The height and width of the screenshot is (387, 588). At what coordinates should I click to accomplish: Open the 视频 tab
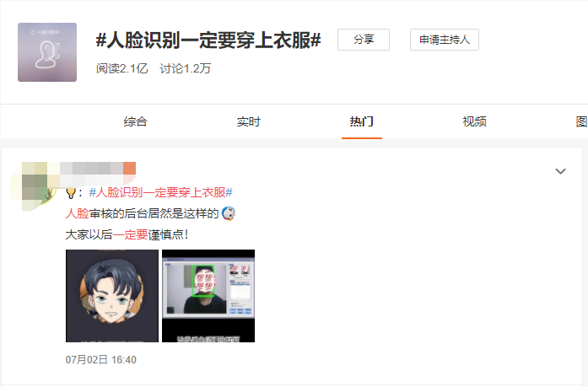[474, 121]
